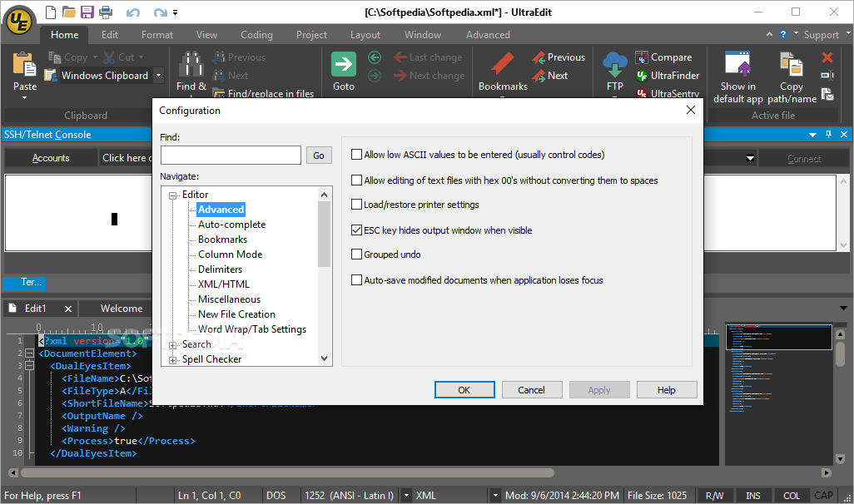Click the green back navigation circle icon
The width and height of the screenshot is (854, 504).
[375, 57]
